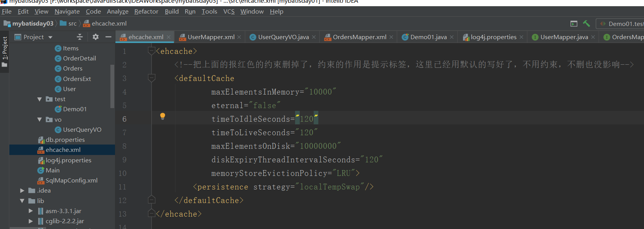Open Project panel settings gear

(x=96, y=37)
